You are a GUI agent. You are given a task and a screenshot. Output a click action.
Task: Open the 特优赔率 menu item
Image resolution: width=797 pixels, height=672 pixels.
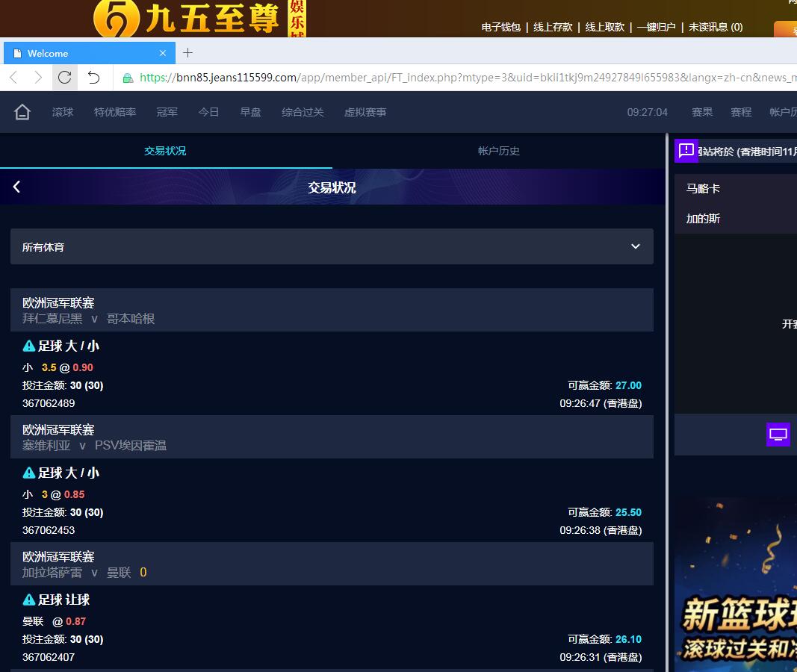tap(115, 112)
